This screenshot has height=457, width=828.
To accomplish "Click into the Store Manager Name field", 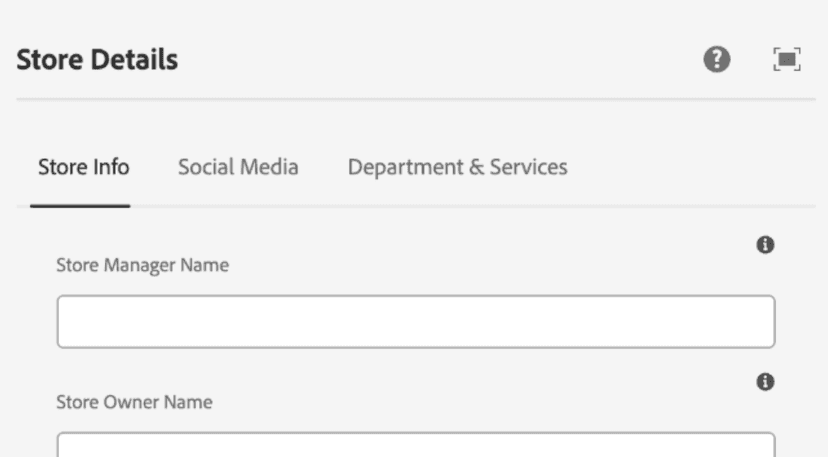I will click(x=415, y=321).
